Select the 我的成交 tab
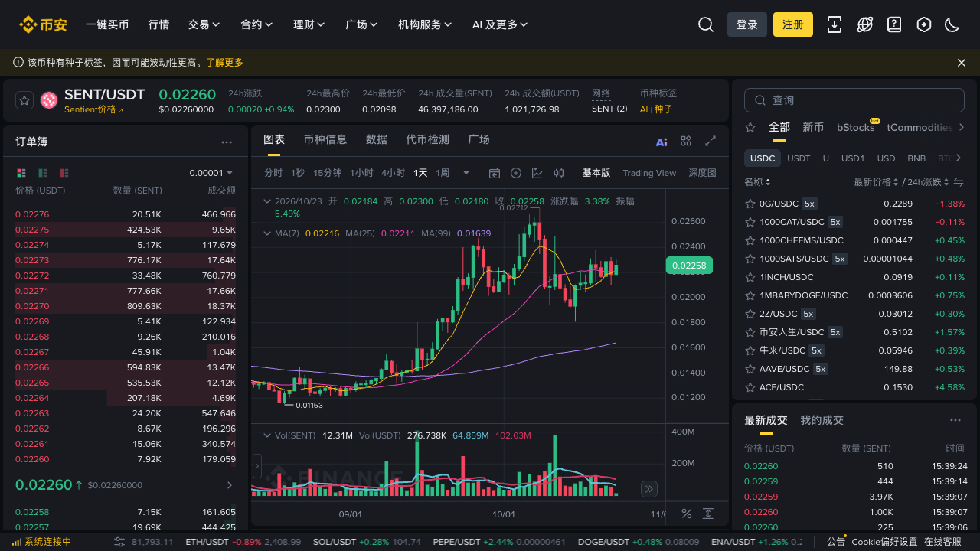Screen dimensions: 980x551 click(x=822, y=420)
